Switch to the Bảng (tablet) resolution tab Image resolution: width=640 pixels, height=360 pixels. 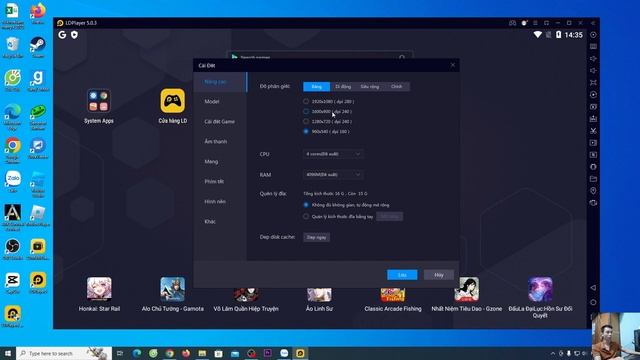(316, 87)
